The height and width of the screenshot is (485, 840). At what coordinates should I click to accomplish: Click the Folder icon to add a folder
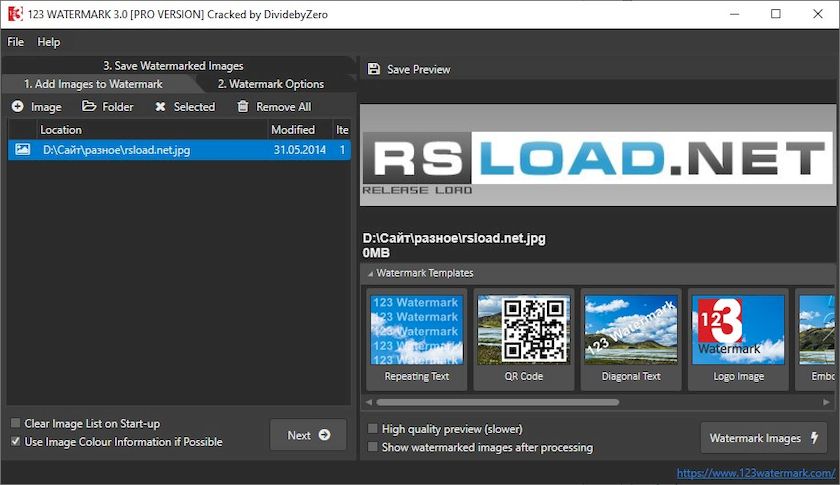click(x=89, y=107)
